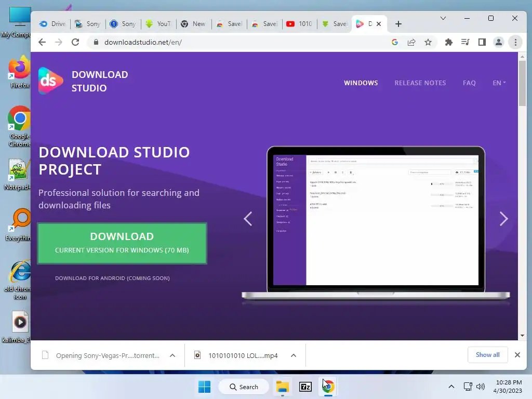Click the page vertical scrollbar thumb

click(523, 84)
